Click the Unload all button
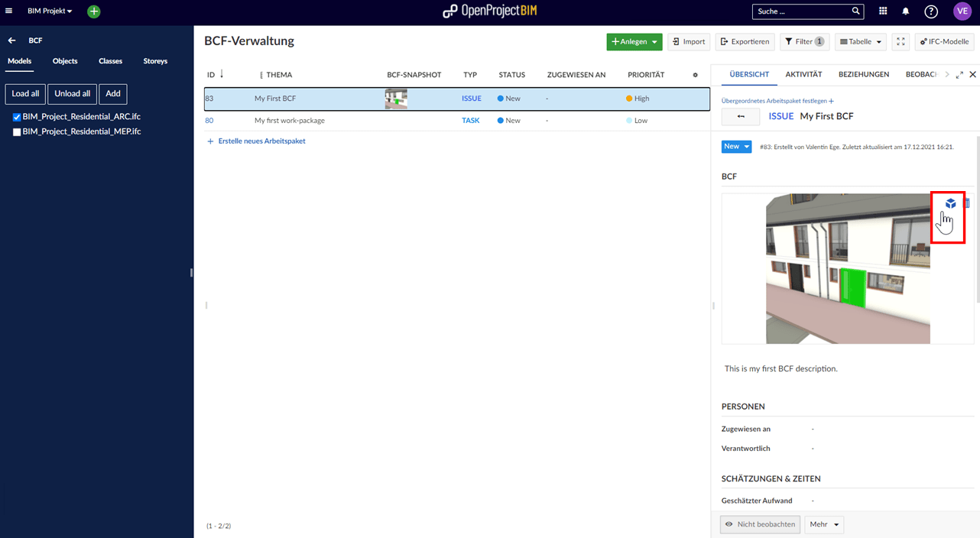The width and height of the screenshot is (980, 538). 72,93
